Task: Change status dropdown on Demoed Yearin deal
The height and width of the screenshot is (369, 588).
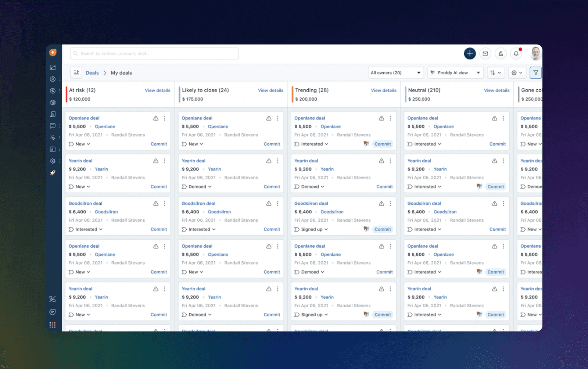Action: (198, 186)
